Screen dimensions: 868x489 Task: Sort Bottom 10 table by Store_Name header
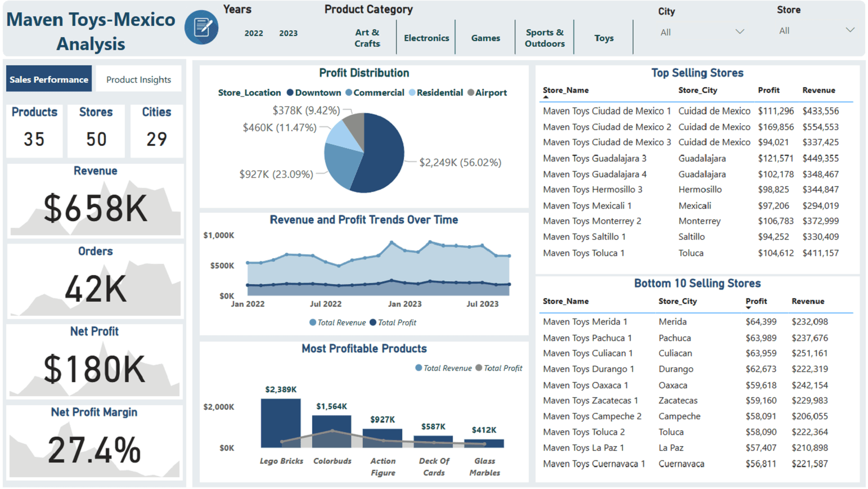point(565,301)
